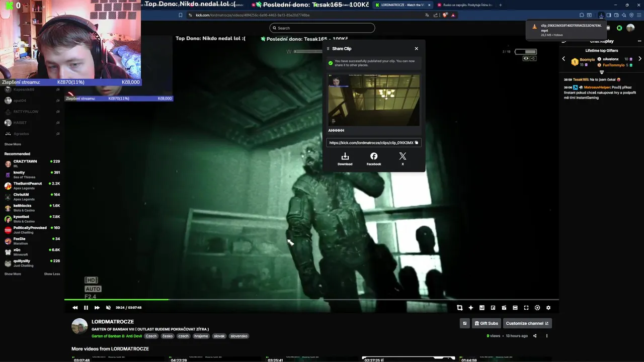Collapse the top gifters panel arrow

[602, 72]
